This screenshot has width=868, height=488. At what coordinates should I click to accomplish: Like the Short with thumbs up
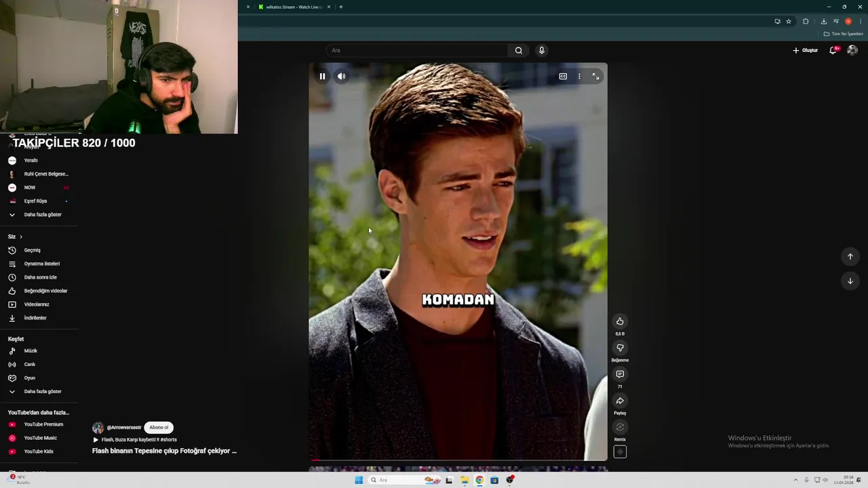[x=620, y=321]
